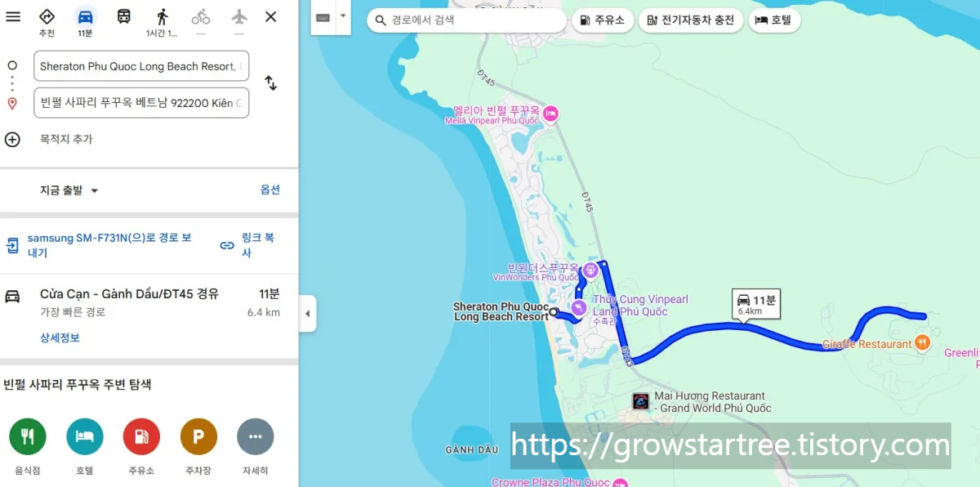This screenshot has width=980, height=487.
Task: Select the flight travel mode
Action: point(238,22)
